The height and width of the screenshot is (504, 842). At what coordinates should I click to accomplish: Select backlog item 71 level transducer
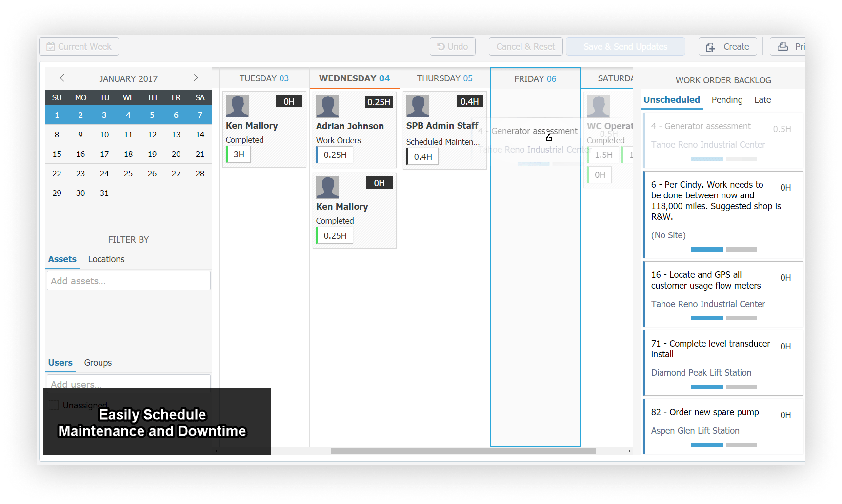(x=723, y=363)
